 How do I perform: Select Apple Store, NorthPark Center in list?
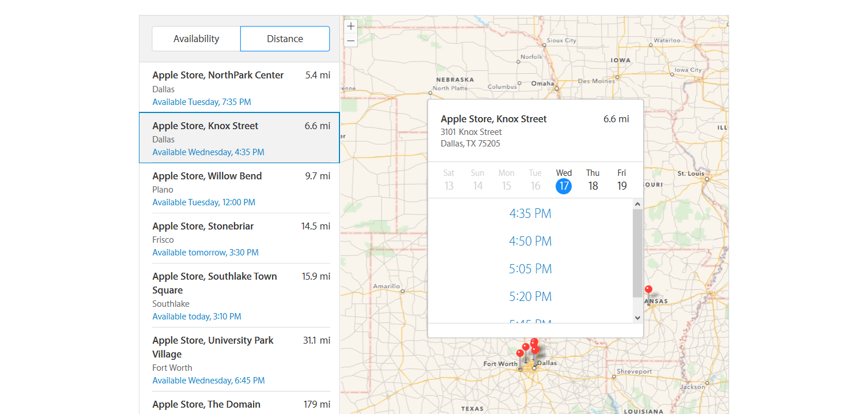point(239,88)
